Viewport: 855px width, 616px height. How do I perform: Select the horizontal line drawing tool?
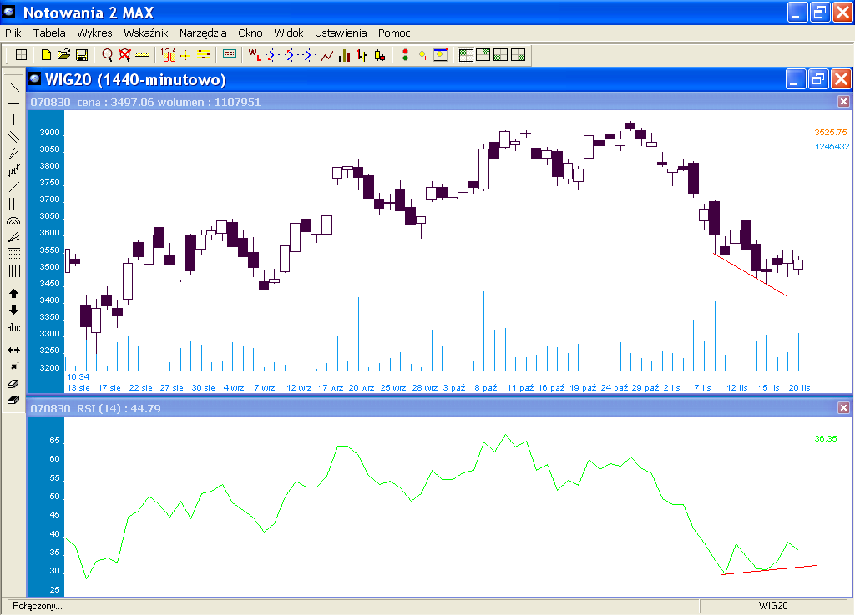tap(13, 103)
